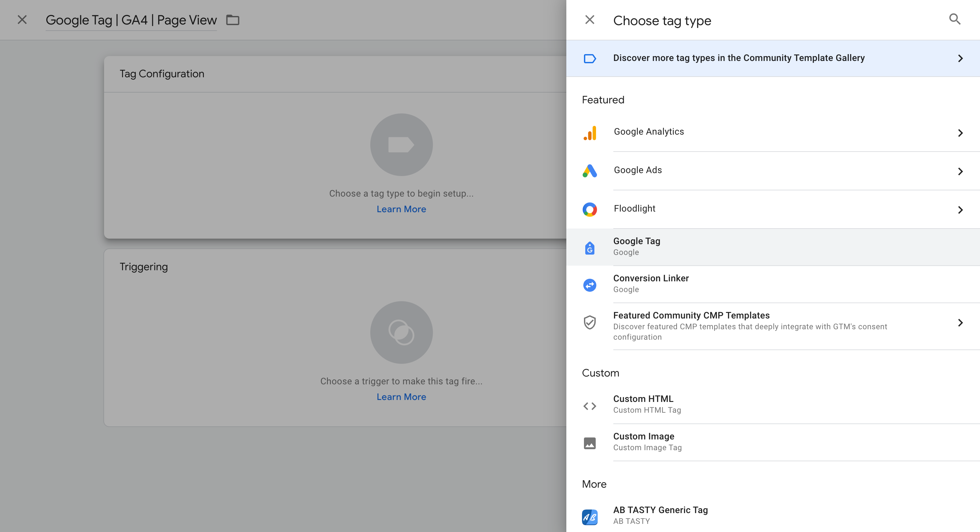Click 'Custom Image Tag' subtitle text
The height and width of the screenshot is (532, 980).
coord(648,448)
